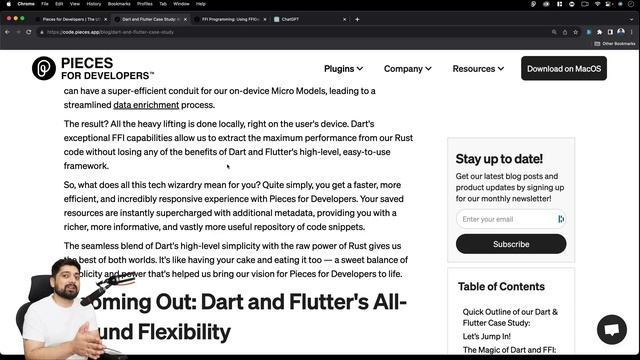The width and height of the screenshot is (640, 360).
Task: Click the Enter your email field
Action: coord(511,219)
